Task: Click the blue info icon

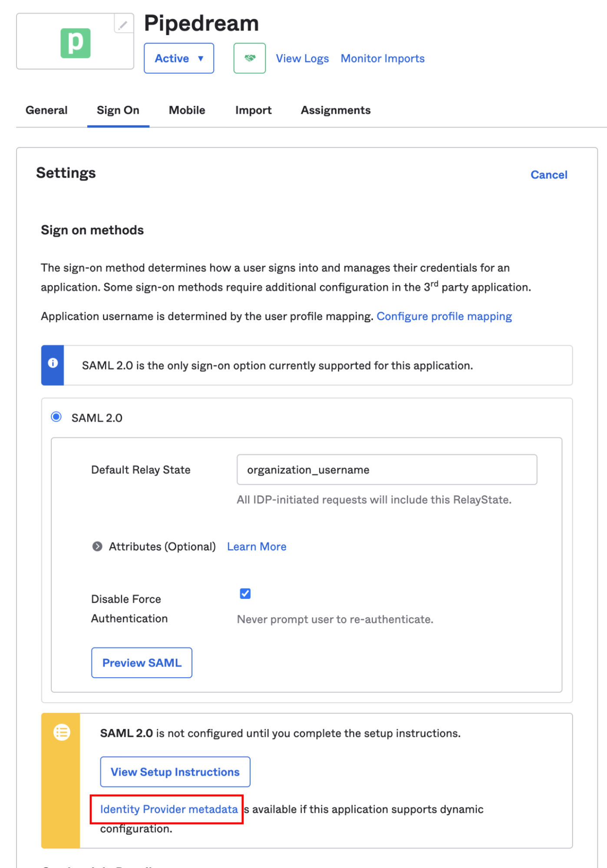Action: coord(53,363)
